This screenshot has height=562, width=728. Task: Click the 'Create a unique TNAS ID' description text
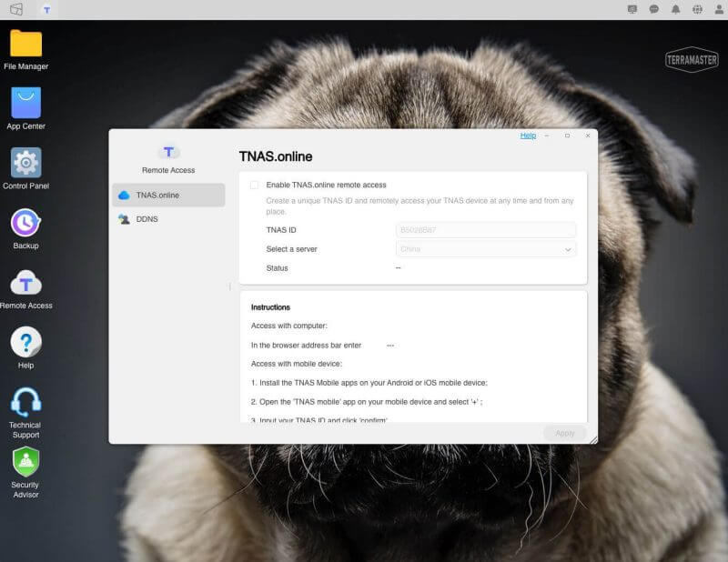[x=420, y=206]
